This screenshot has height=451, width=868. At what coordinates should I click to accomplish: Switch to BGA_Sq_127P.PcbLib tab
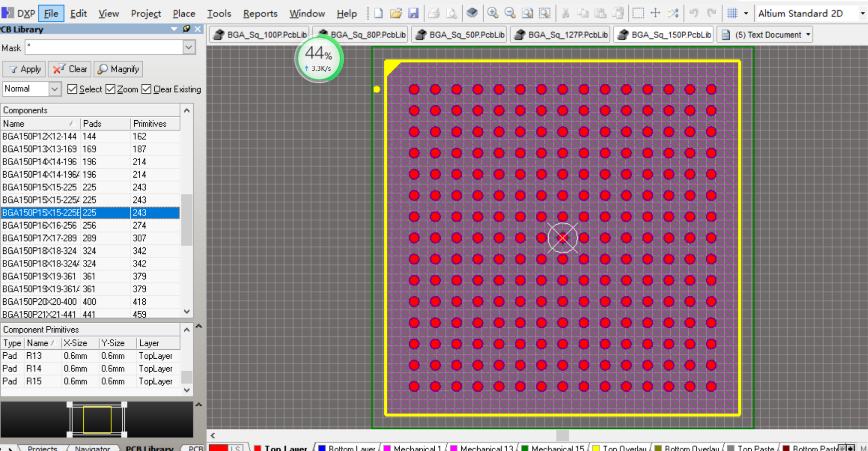[560, 34]
